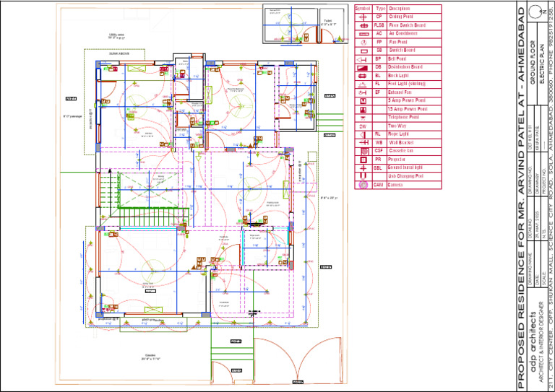Click the 'KRUPA PATEL' drawn-by value
Screen dimensions: 555x392
[x=537, y=138]
